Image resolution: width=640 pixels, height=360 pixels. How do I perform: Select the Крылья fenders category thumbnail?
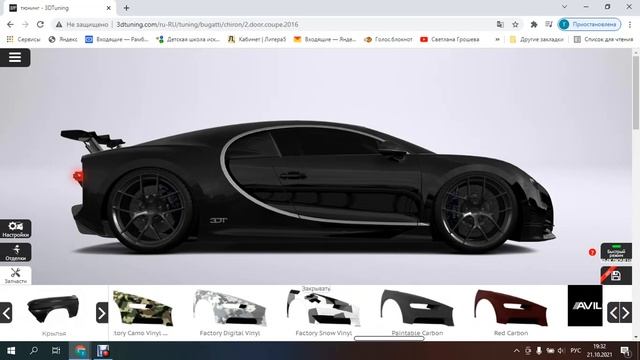tap(53, 309)
